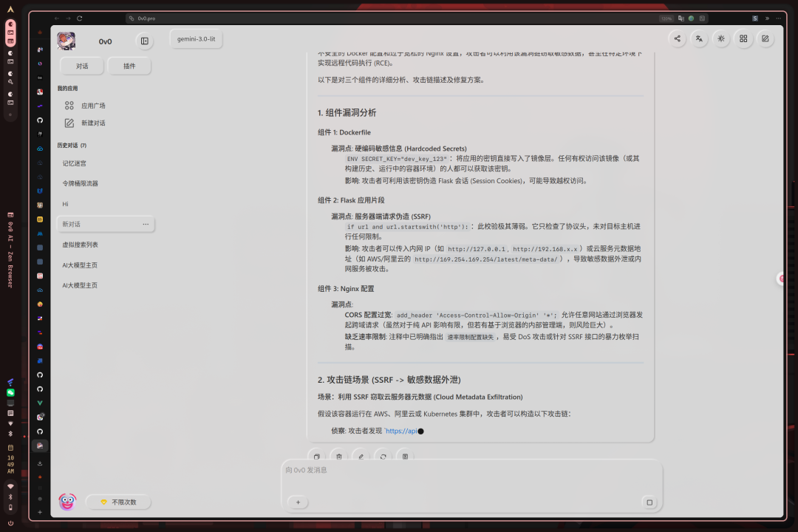Image resolution: width=798 pixels, height=532 pixels.
Task: Click the 历史对话 (7) heading
Action: coord(72,146)
